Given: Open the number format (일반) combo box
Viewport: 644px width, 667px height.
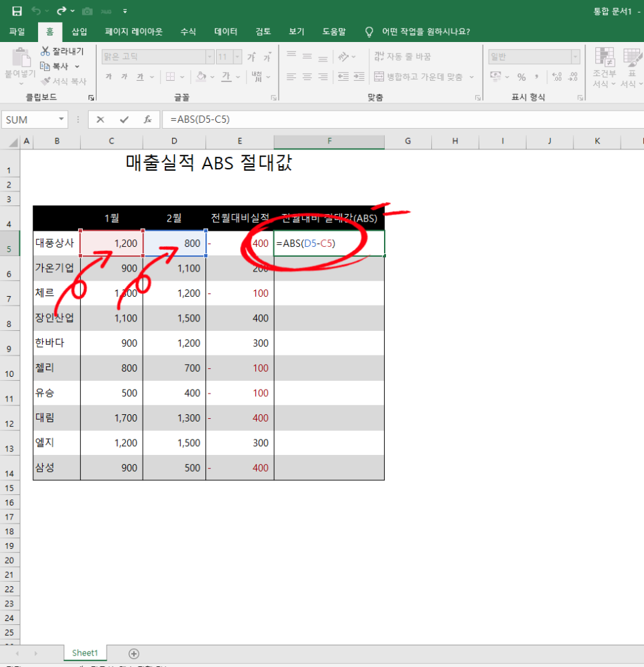Looking at the screenshot, I should [x=534, y=56].
